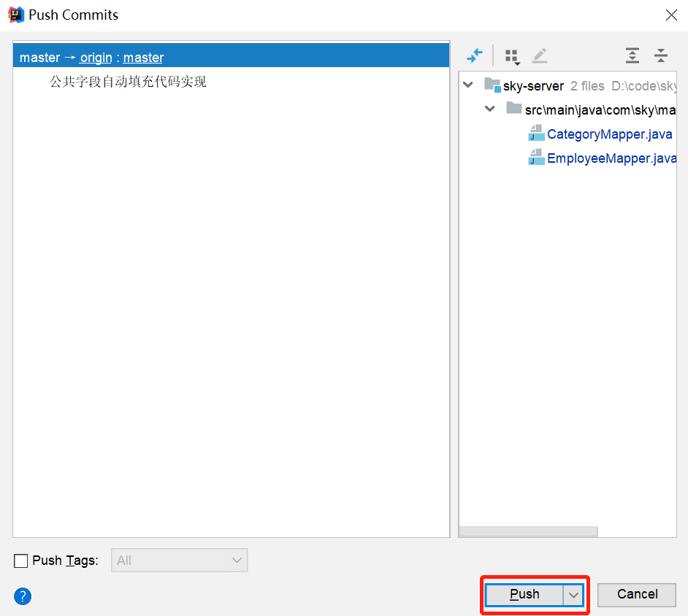Click the Collapse All toolbar icon
Viewport: 688px width, 616px height.
pos(661,55)
